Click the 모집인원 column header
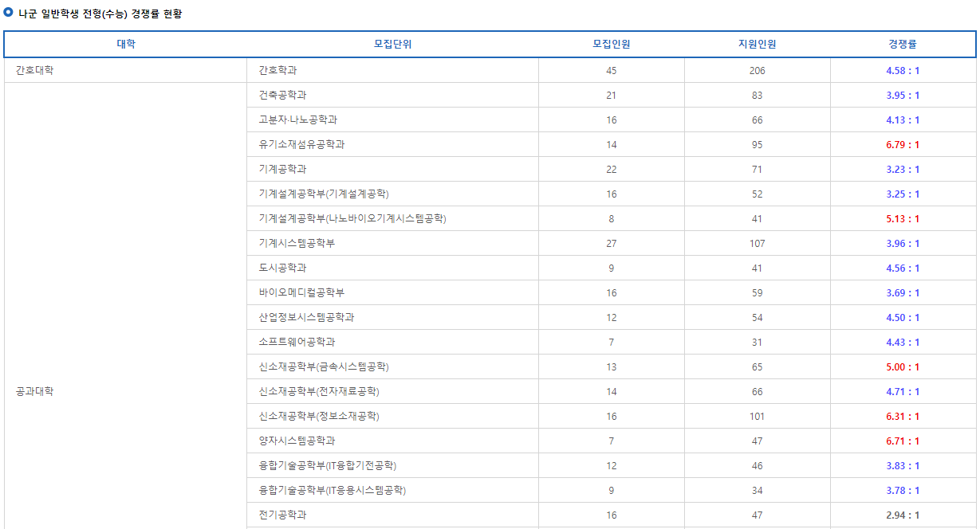Viewport: 980px width, 529px height. click(612, 45)
